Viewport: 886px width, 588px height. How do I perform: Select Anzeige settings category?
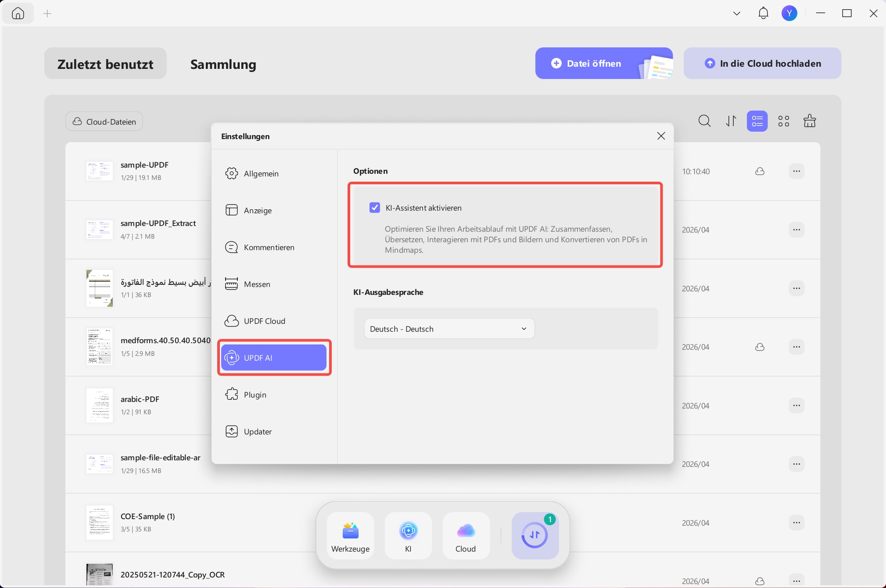[274, 210]
